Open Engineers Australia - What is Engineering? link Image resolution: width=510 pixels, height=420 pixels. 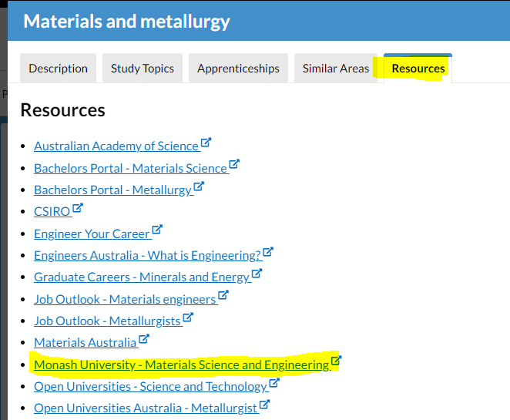pos(148,256)
